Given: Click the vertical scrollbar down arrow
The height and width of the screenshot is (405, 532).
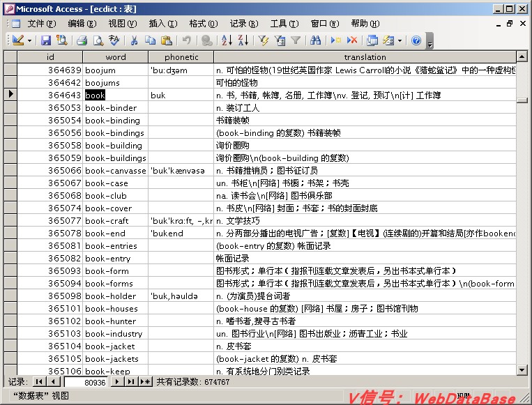Looking at the screenshot, I should 522,369.
